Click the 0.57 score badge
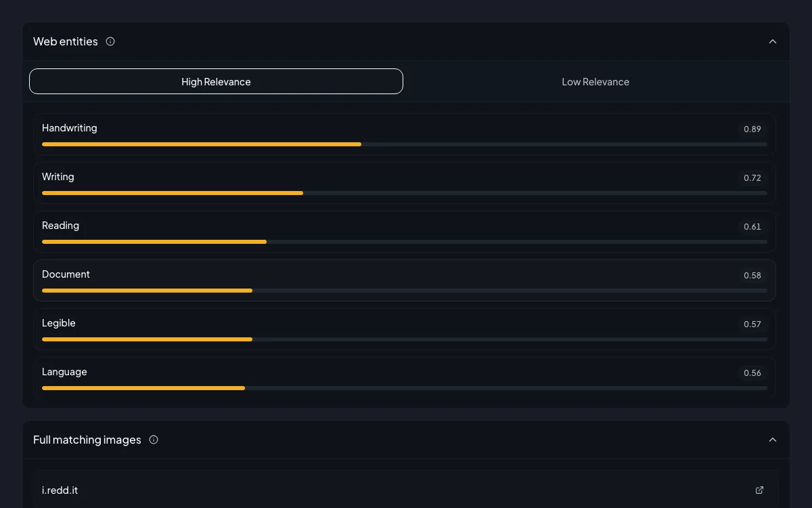This screenshot has height=508, width=812. (752, 324)
